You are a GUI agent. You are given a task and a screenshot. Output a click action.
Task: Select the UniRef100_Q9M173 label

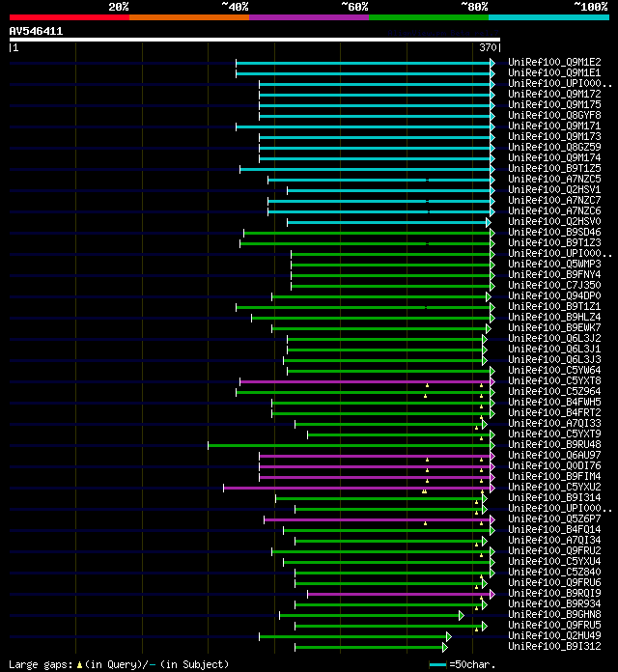click(554, 137)
